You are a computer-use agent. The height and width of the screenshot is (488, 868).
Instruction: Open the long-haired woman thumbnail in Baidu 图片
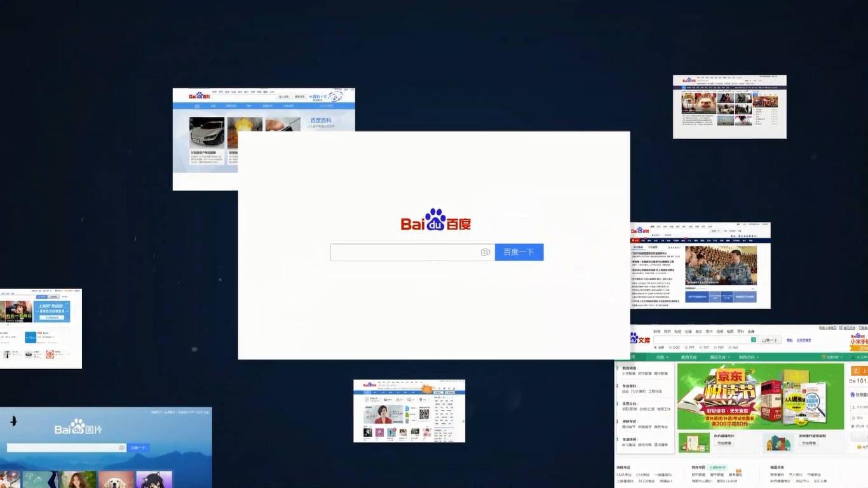point(79,480)
